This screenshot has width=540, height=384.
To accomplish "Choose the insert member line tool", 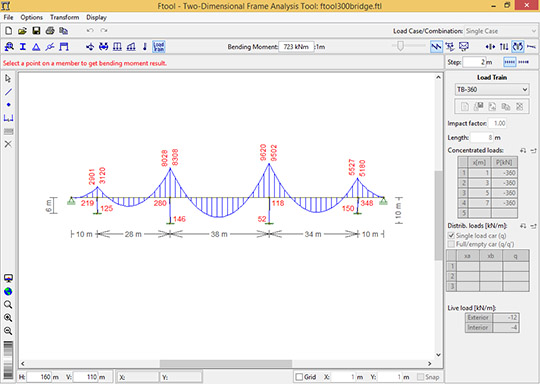I will click(x=8, y=92).
